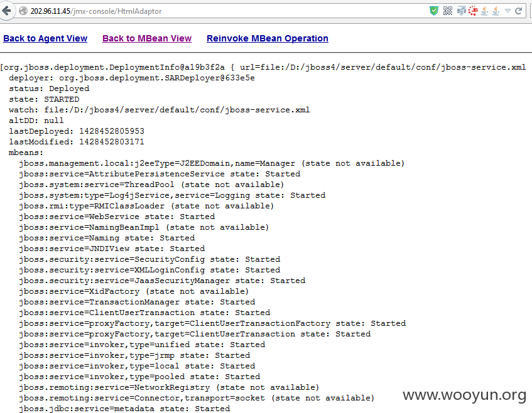This screenshot has height=413, width=532.
Task: Click the JaasSecurityManager mbean line
Action: [162, 281]
